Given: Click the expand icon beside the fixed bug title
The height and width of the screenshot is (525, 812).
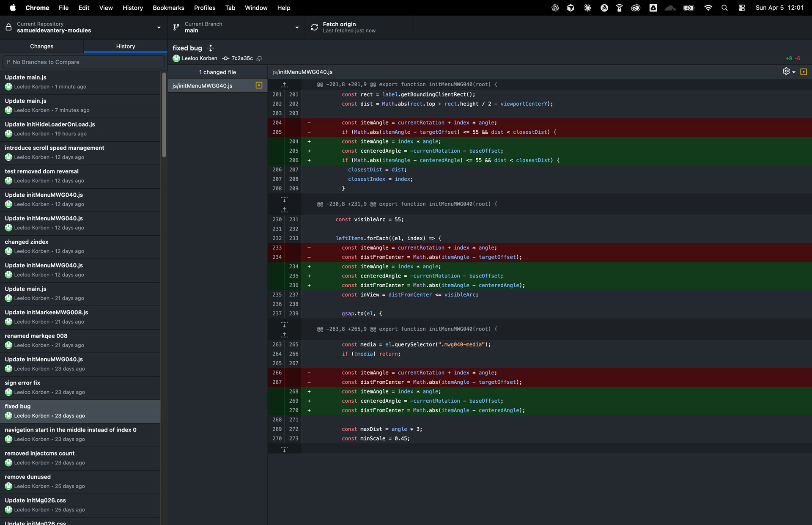Looking at the screenshot, I should [211, 48].
